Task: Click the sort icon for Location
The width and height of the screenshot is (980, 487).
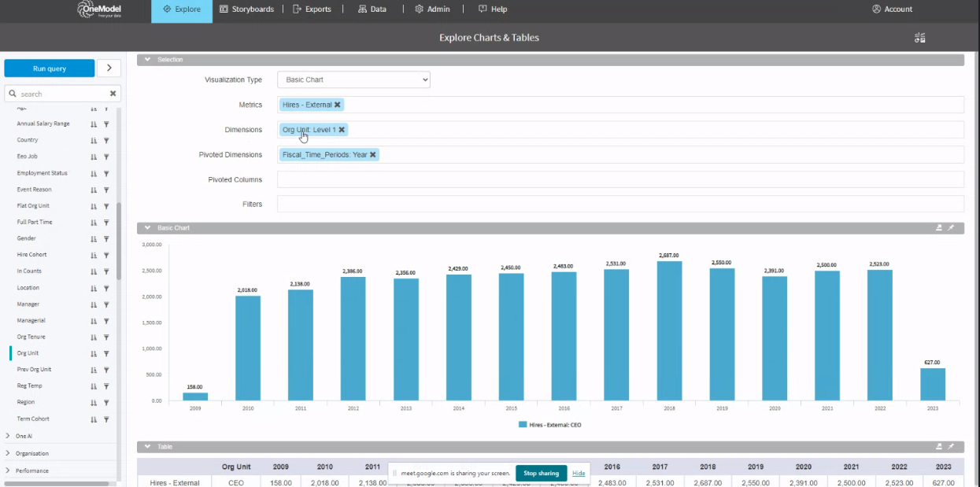Action: (x=94, y=288)
